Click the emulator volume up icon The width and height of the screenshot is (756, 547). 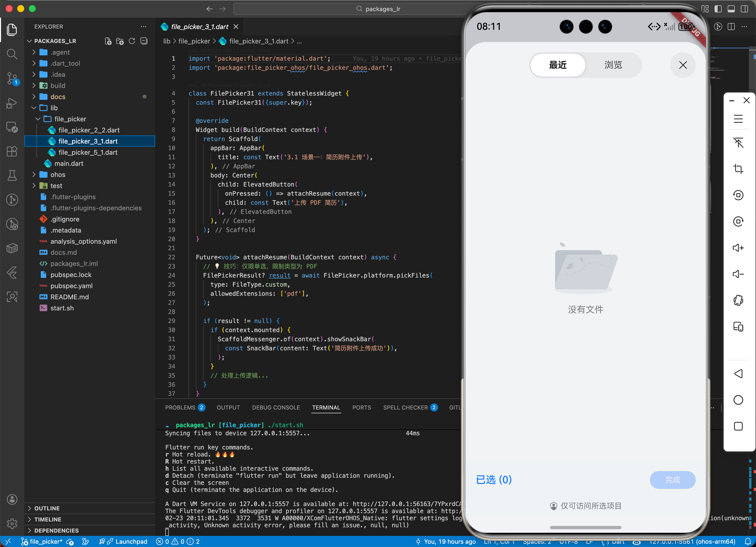(x=738, y=247)
